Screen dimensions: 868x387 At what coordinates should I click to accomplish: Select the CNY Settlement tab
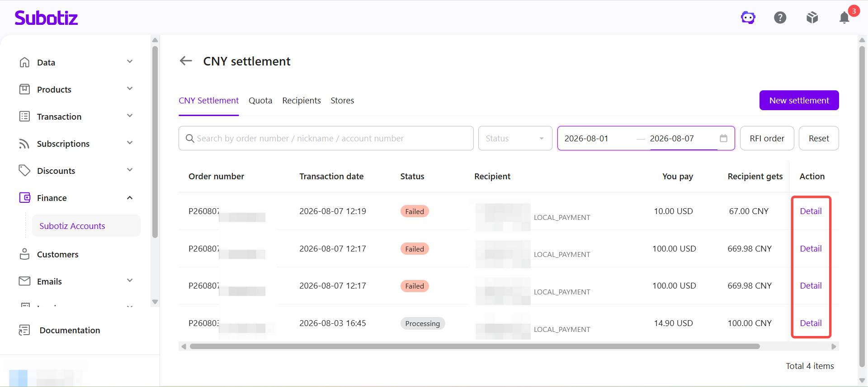coord(208,101)
